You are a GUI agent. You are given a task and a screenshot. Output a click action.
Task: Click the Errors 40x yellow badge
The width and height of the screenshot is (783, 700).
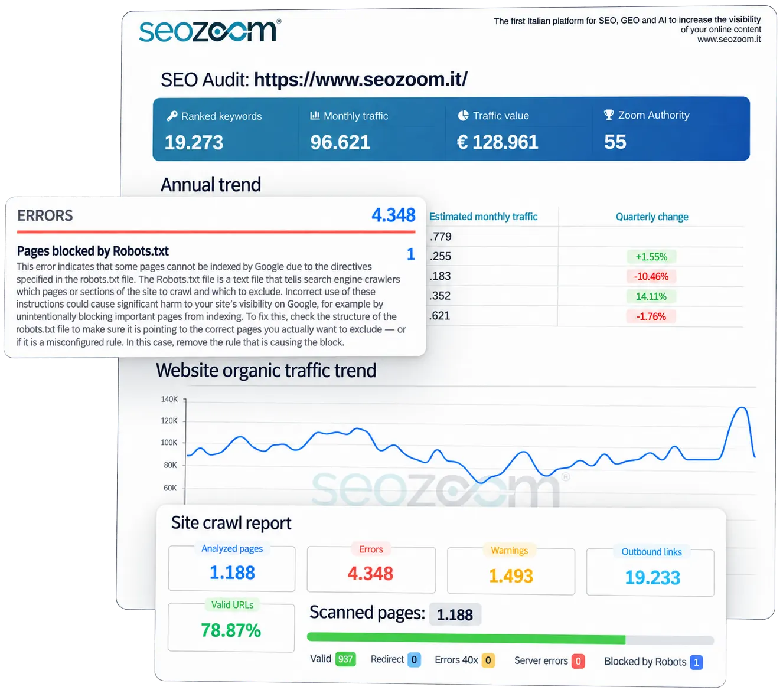coord(488,660)
